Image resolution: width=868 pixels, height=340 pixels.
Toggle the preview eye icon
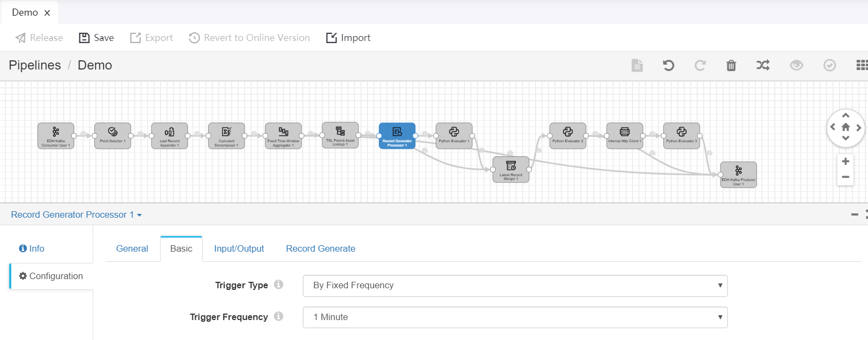[796, 66]
